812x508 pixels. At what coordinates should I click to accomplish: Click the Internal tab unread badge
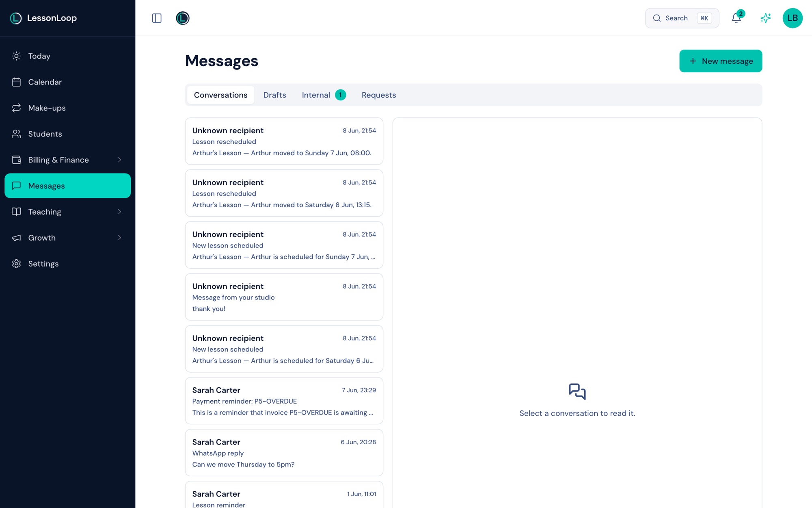pyautogui.click(x=340, y=95)
